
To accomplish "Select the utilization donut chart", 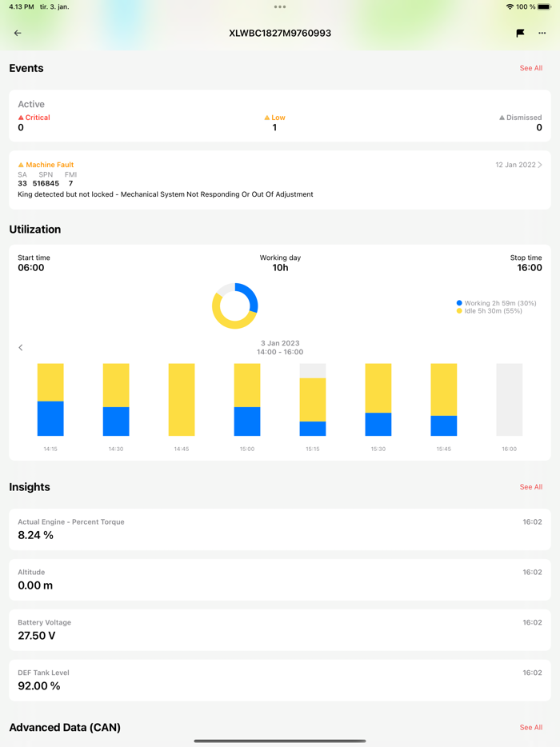I will click(235, 306).
